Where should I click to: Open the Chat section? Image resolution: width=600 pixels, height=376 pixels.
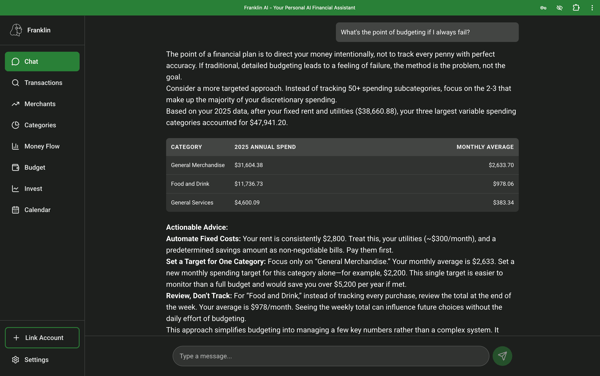pos(42,62)
